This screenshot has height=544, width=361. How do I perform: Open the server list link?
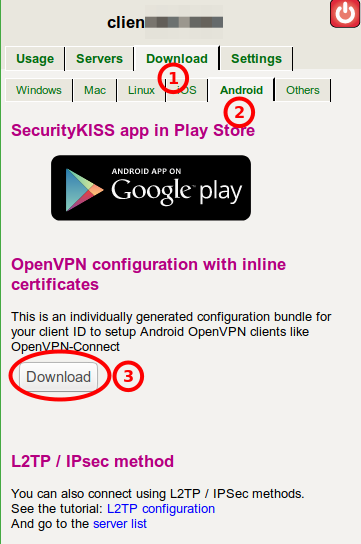click(x=120, y=524)
